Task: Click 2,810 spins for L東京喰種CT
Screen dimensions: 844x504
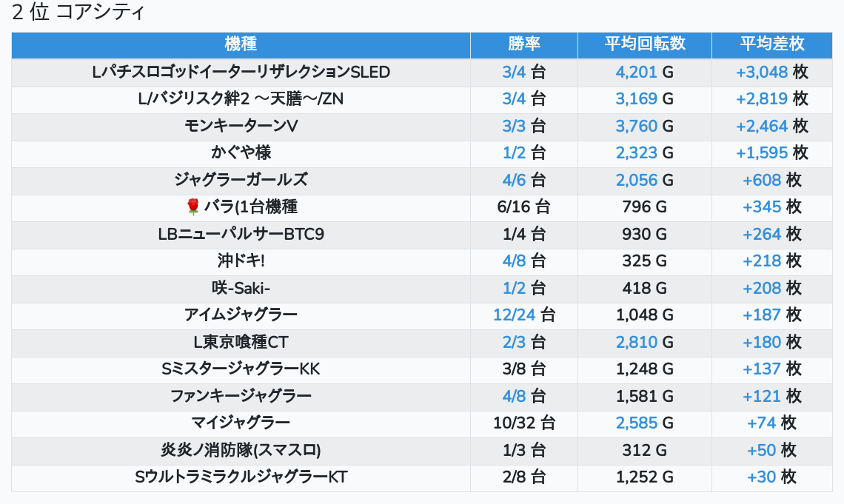Action: pos(636,342)
